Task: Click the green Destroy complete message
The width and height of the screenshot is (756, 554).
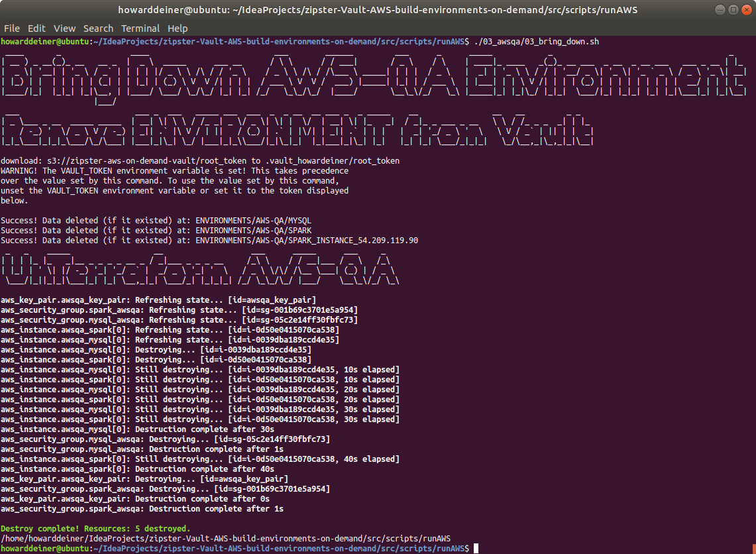Action: point(95,528)
